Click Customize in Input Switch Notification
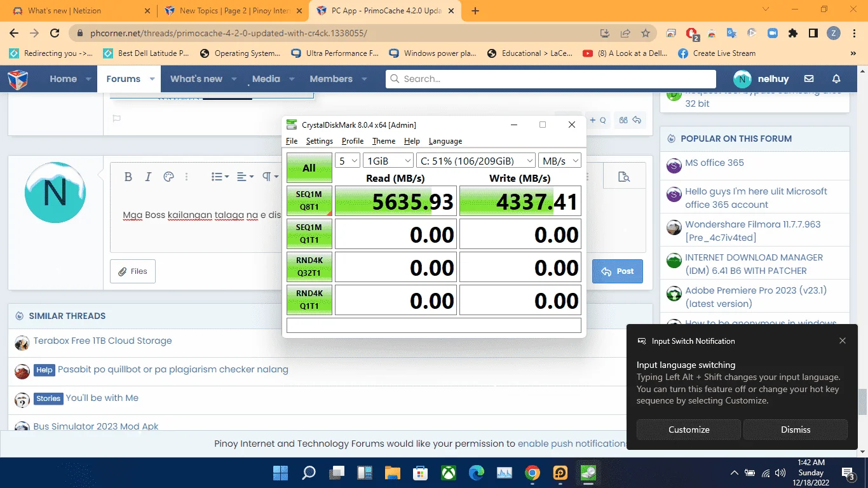The image size is (868, 488). pyautogui.click(x=689, y=430)
